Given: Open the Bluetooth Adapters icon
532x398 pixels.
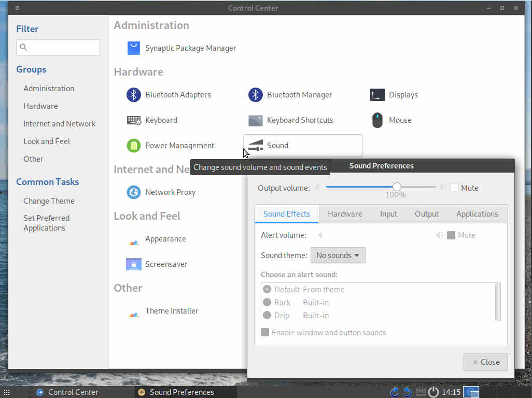Looking at the screenshot, I should coord(133,95).
